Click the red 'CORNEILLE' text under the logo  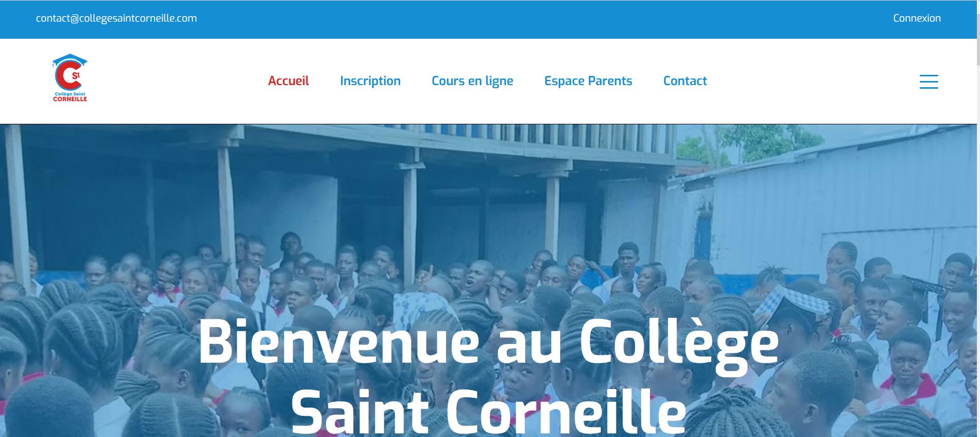(x=70, y=99)
